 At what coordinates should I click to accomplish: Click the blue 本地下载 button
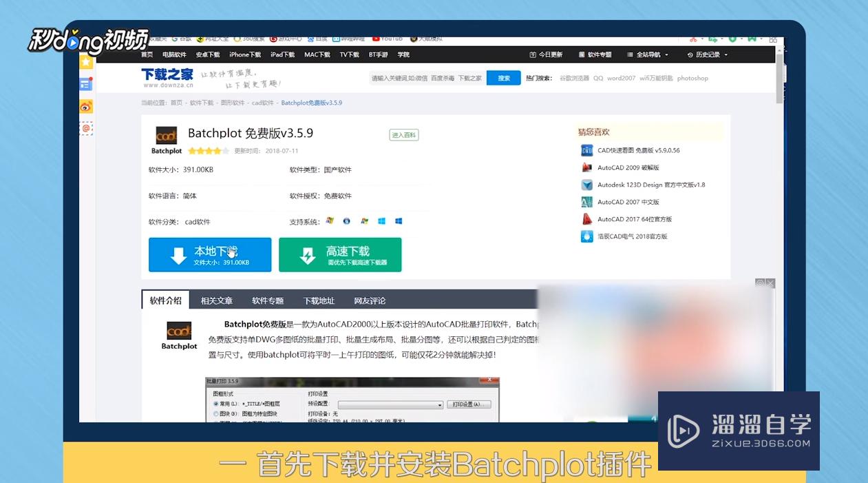(x=210, y=255)
